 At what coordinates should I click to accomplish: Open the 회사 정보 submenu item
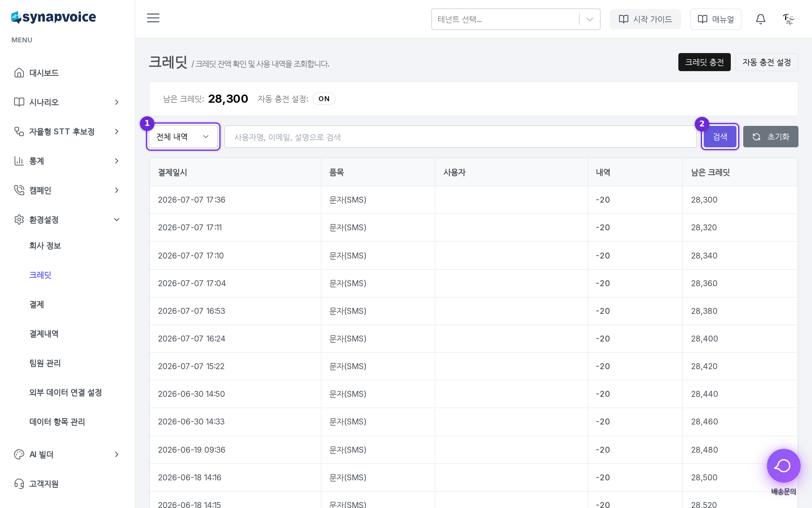(x=45, y=246)
